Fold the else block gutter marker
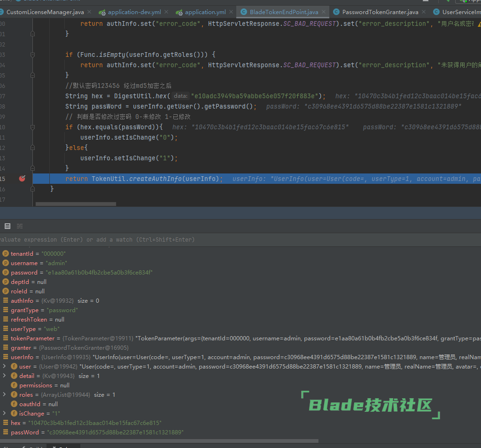 (32, 148)
